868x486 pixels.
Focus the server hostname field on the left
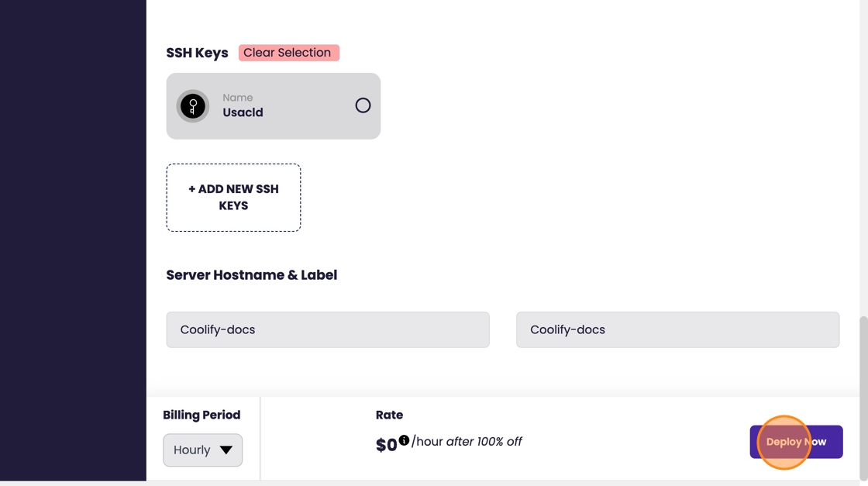327,329
